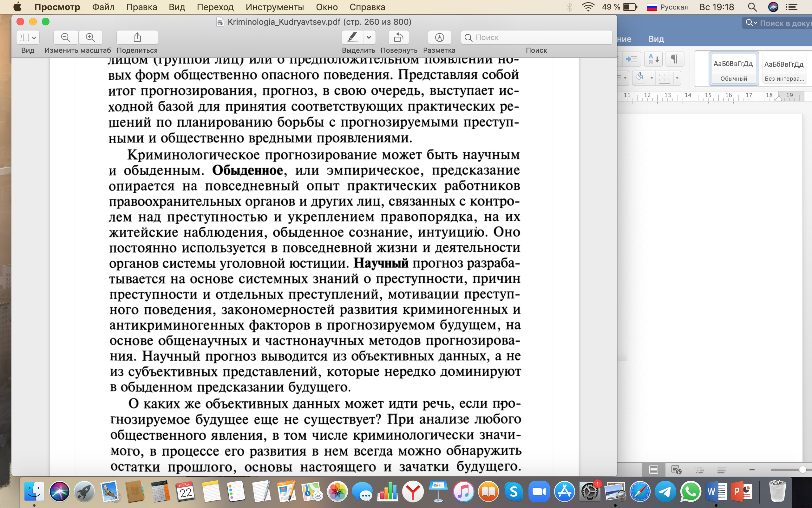Open the Вид menu in the menu bar
This screenshot has width=812, height=508.
point(177,7)
